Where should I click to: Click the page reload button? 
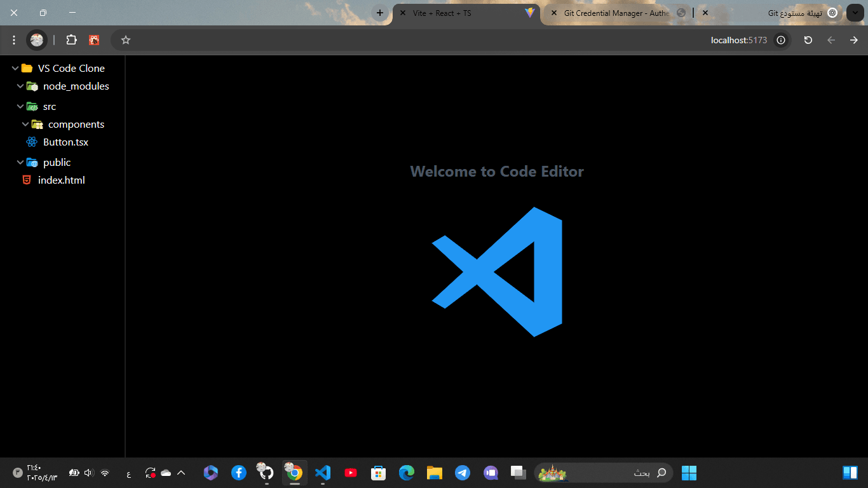808,39
